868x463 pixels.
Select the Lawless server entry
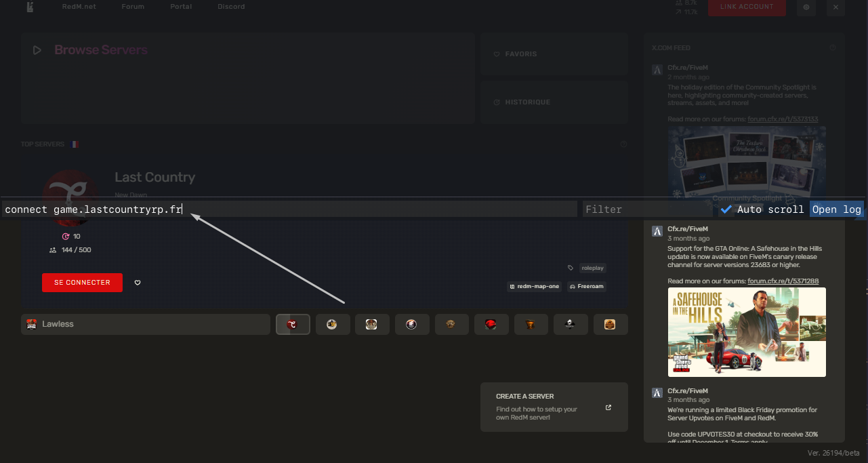(x=145, y=324)
